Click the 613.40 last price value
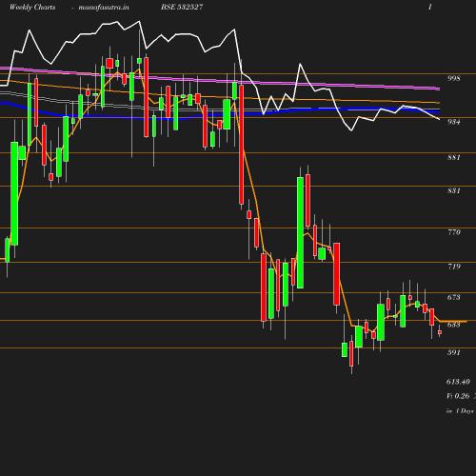Image resolution: width=476 pixels, height=476 pixels. [458, 382]
